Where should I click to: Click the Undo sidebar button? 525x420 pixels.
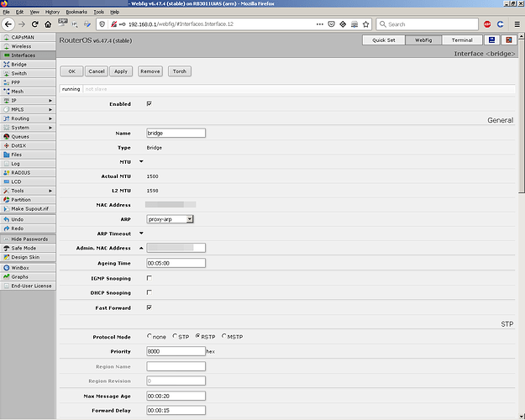pyautogui.click(x=28, y=220)
